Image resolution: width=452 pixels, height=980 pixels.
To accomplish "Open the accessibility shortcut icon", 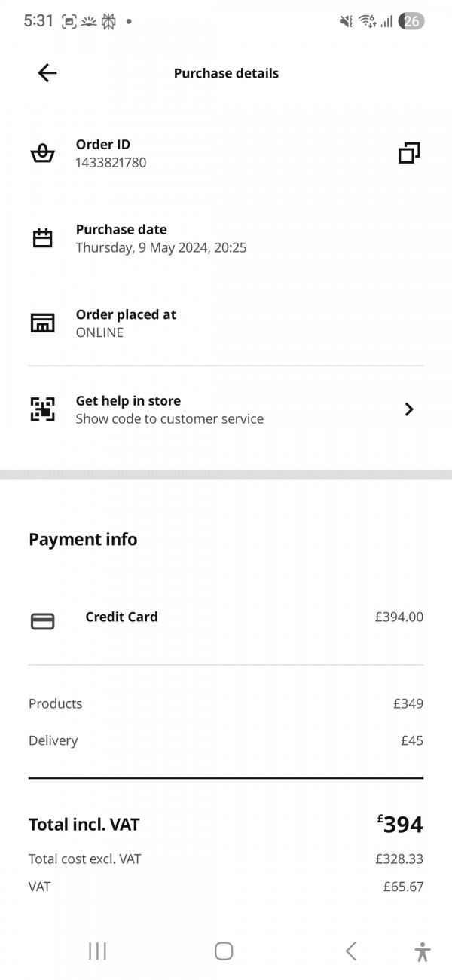I will [423, 951].
